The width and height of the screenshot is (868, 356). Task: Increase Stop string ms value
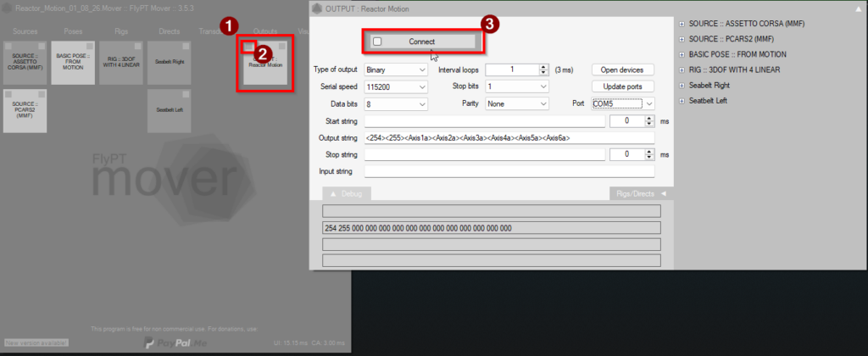649,152
